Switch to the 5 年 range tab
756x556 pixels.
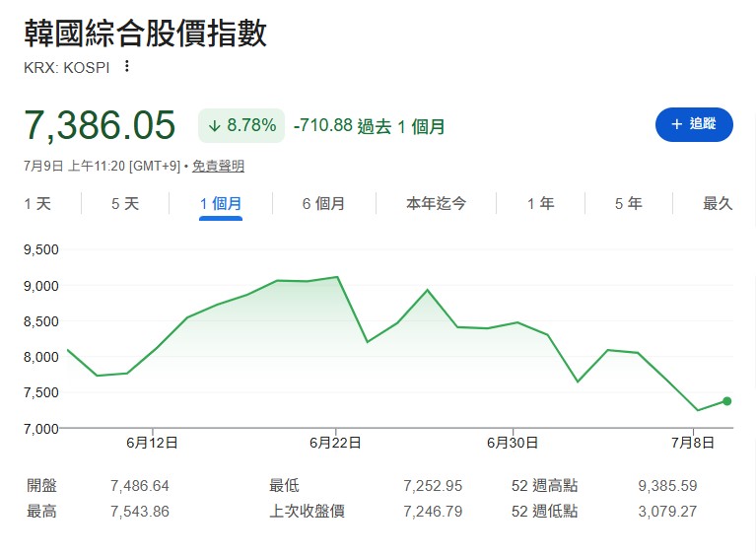(628, 203)
